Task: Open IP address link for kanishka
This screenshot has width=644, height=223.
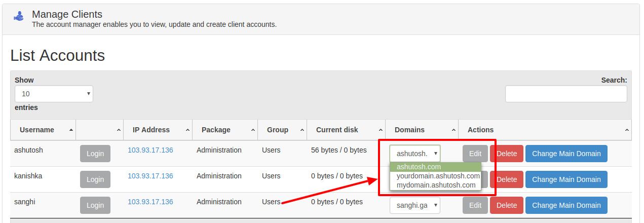Action: coord(150,176)
